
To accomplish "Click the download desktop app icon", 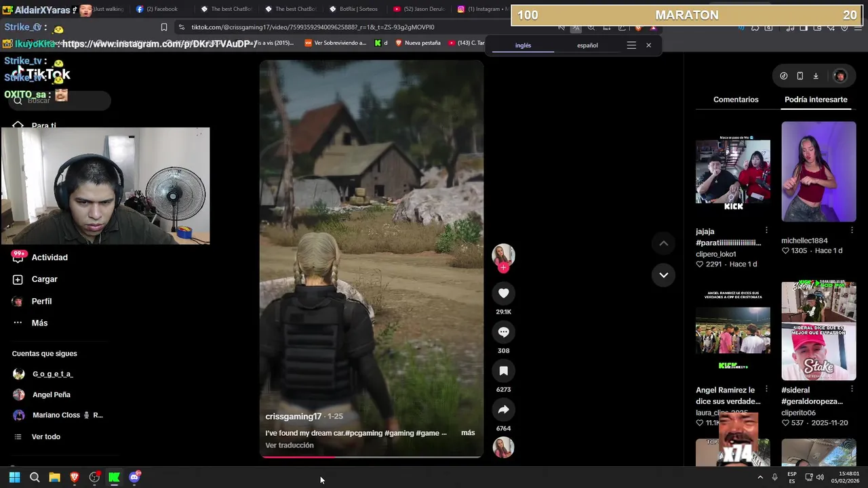I will pyautogui.click(x=816, y=76).
